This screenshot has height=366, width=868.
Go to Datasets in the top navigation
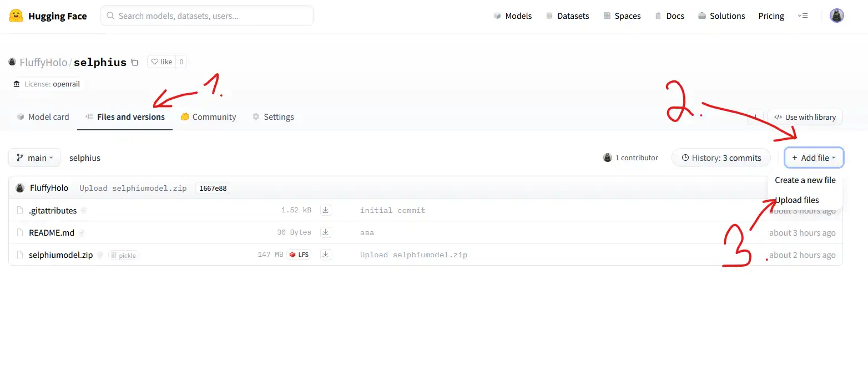pos(567,16)
